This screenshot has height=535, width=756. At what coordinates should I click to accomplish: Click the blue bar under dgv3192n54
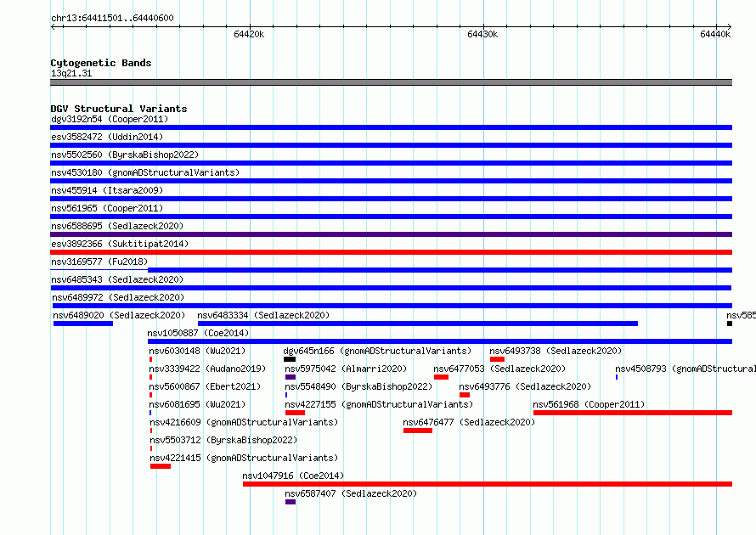[x=391, y=127]
